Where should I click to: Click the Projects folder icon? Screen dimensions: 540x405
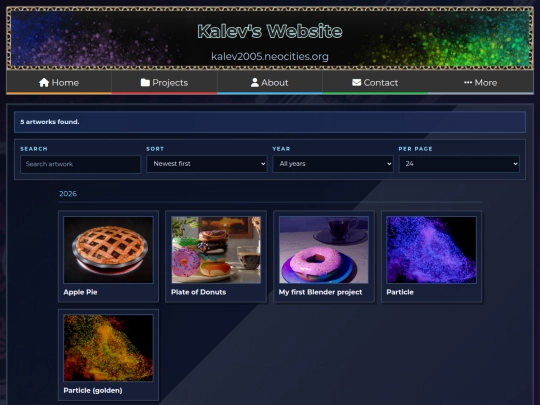pos(145,83)
